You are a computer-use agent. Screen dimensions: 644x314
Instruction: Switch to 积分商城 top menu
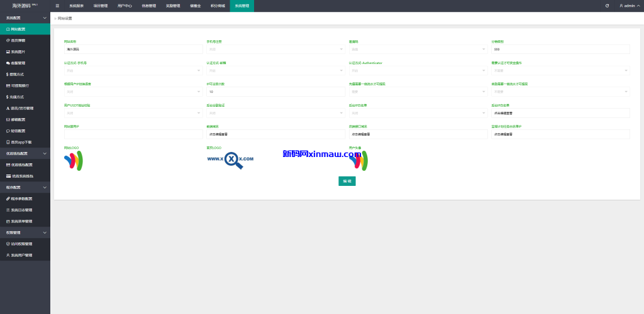click(216, 6)
